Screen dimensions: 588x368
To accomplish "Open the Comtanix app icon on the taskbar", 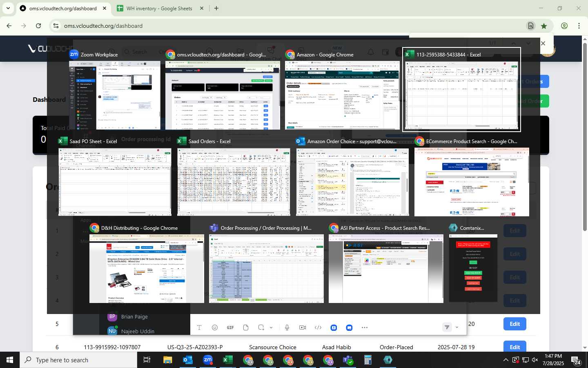I will point(388,360).
